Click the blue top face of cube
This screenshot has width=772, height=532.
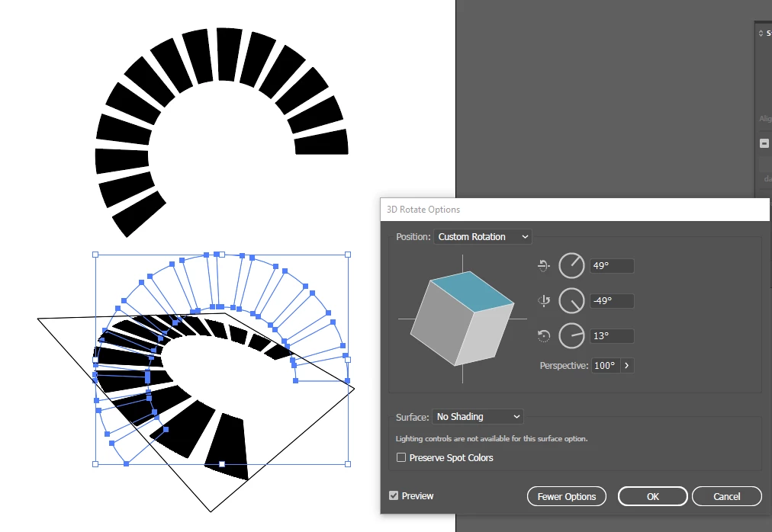pos(472,290)
